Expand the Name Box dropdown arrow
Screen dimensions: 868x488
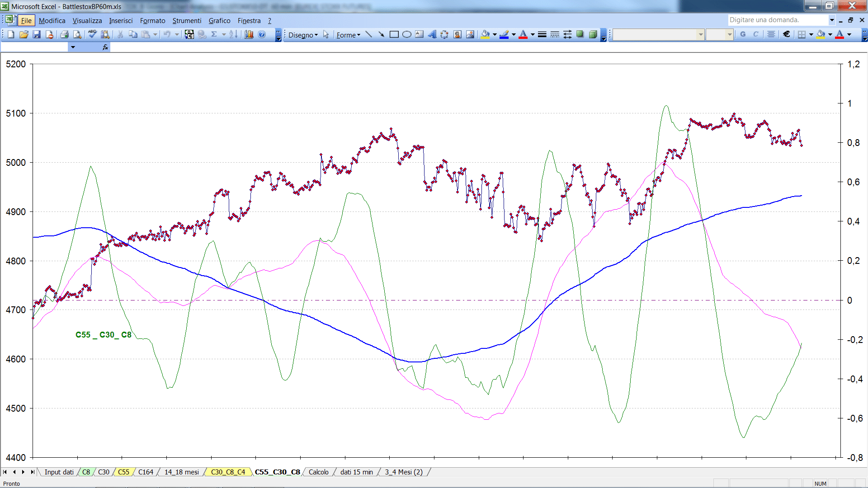pos(73,47)
